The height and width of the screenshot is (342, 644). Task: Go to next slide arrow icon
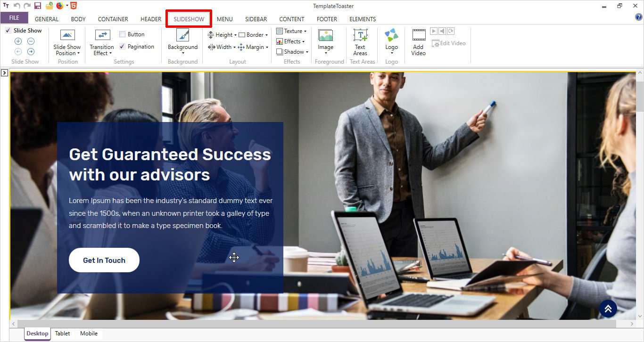pos(31,52)
